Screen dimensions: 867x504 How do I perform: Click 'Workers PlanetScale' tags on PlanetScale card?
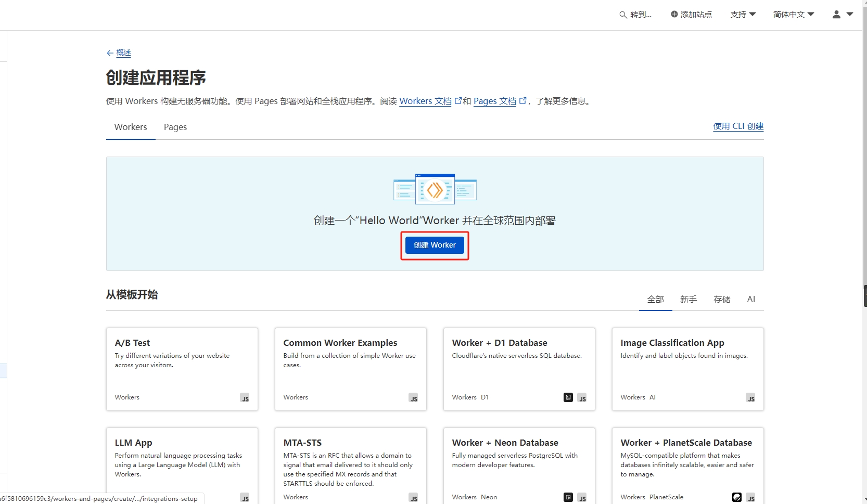click(x=652, y=497)
